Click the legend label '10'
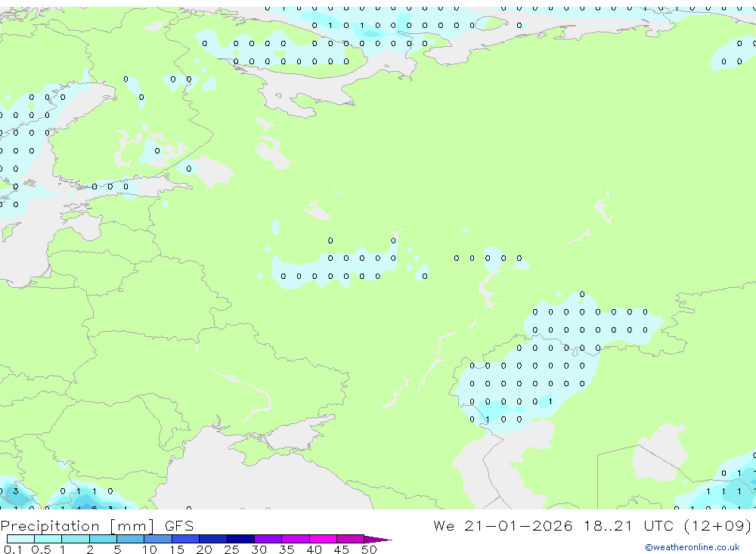The width and height of the screenshot is (756, 554). tap(149, 549)
